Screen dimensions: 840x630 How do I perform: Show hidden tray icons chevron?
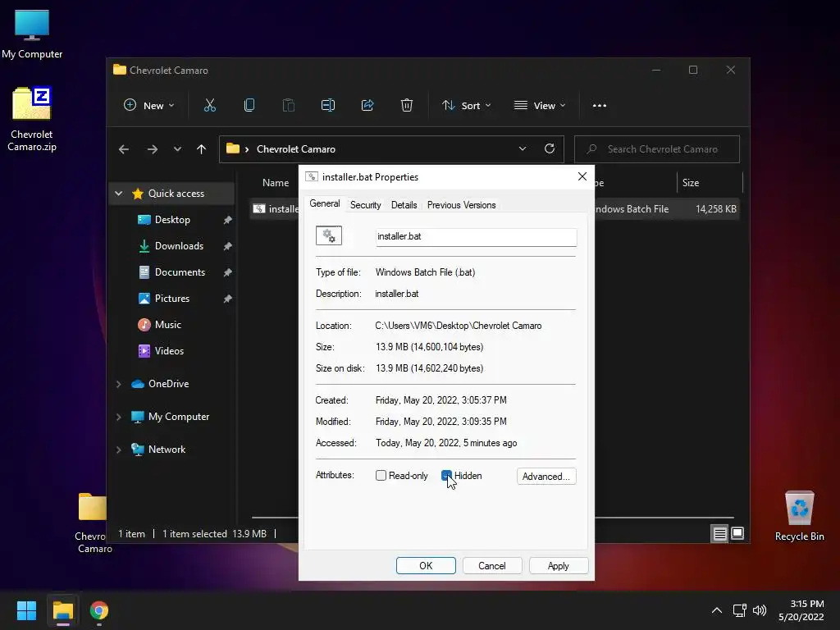coord(717,610)
